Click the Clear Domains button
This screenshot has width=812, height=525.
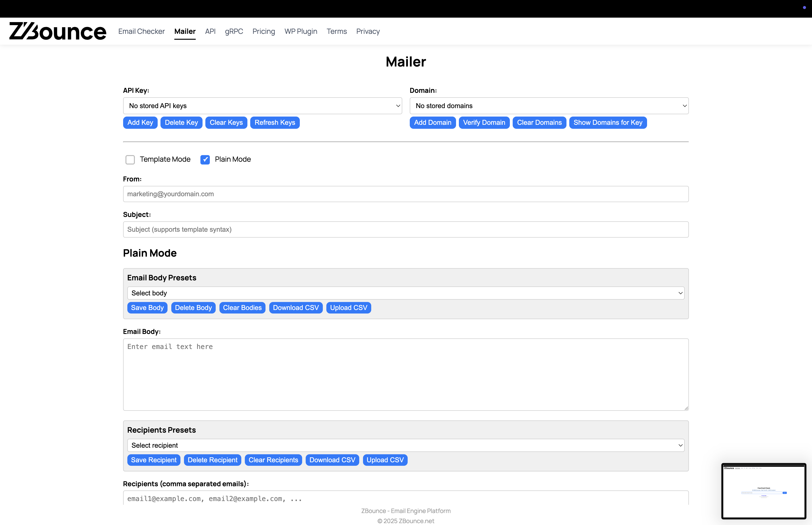pyautogui.click(x=539, y=123)
